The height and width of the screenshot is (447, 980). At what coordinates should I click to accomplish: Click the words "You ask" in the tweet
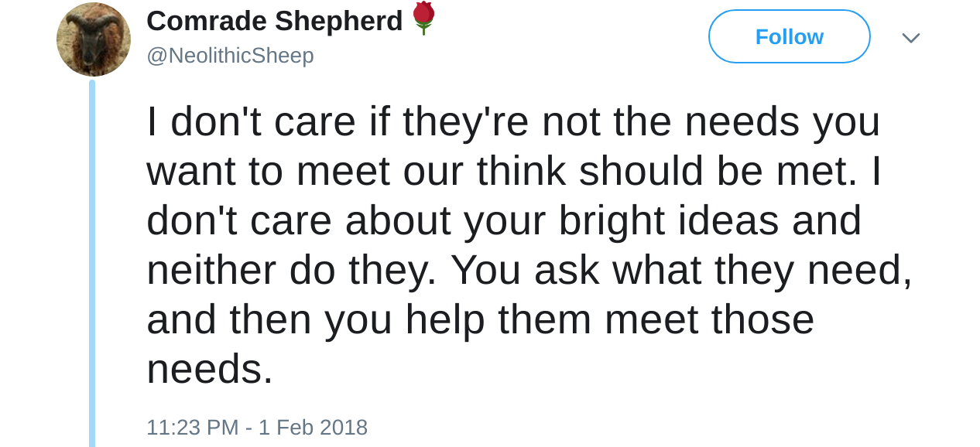click(525, 271)
